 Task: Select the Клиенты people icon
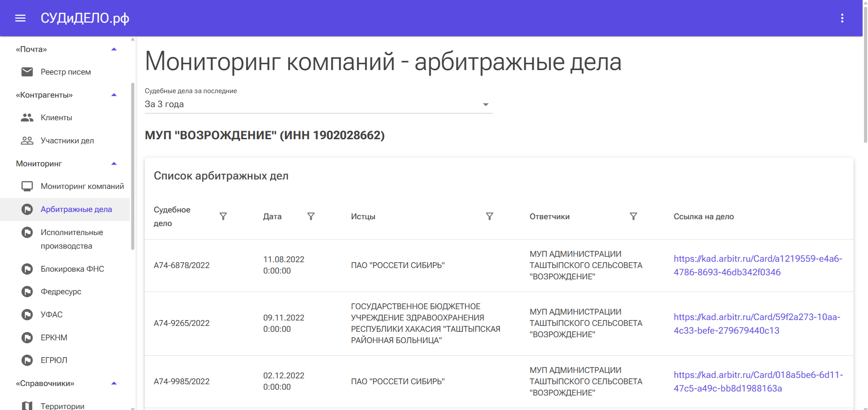point(27,117)
